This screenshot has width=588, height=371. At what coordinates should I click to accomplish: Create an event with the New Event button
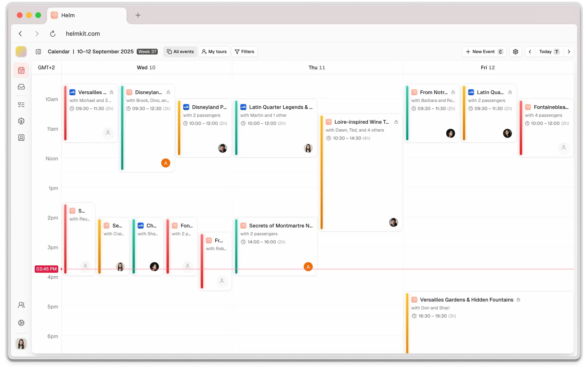(484, 52)
